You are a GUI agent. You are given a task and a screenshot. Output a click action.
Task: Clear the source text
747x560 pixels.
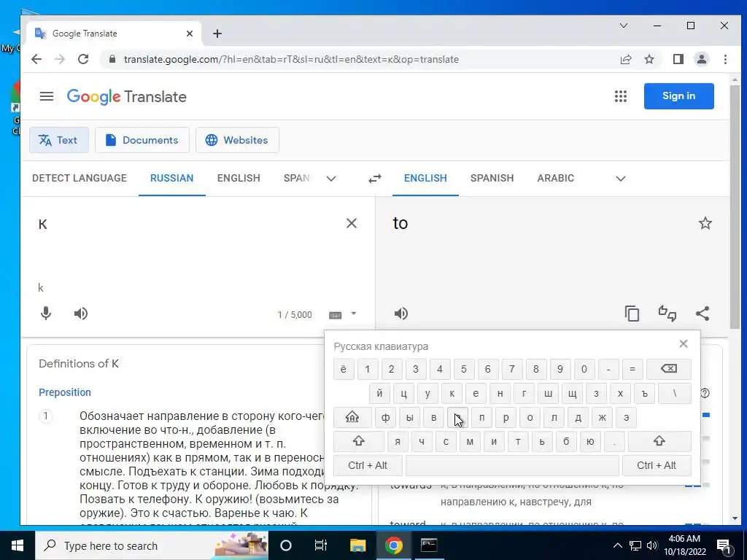[x=352, y=223]
